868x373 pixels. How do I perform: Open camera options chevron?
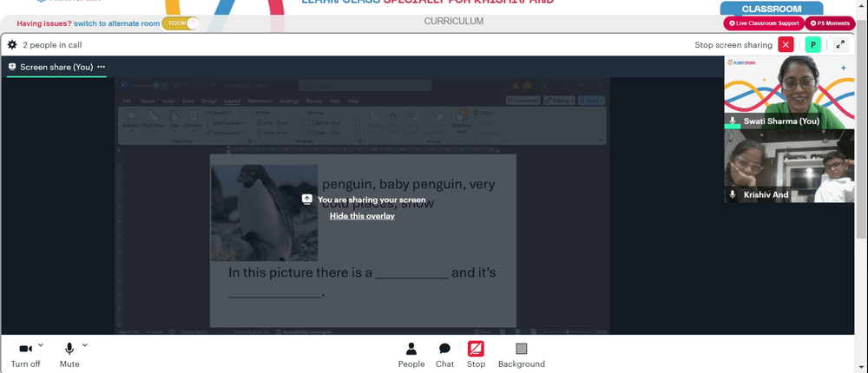coord(41,344)
